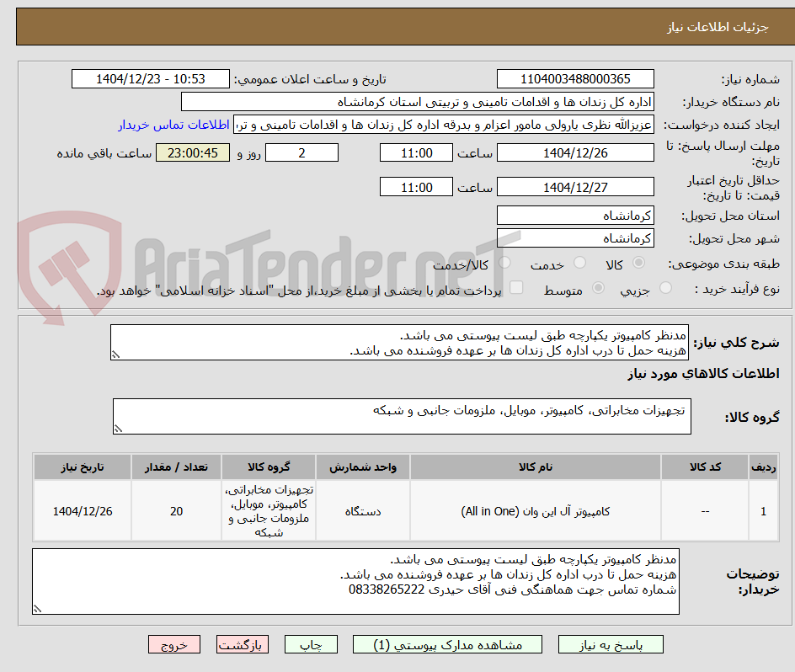Select the کالا/خدمت radio button
This screenshot has height=672, width=795.
tap(504, 262)
